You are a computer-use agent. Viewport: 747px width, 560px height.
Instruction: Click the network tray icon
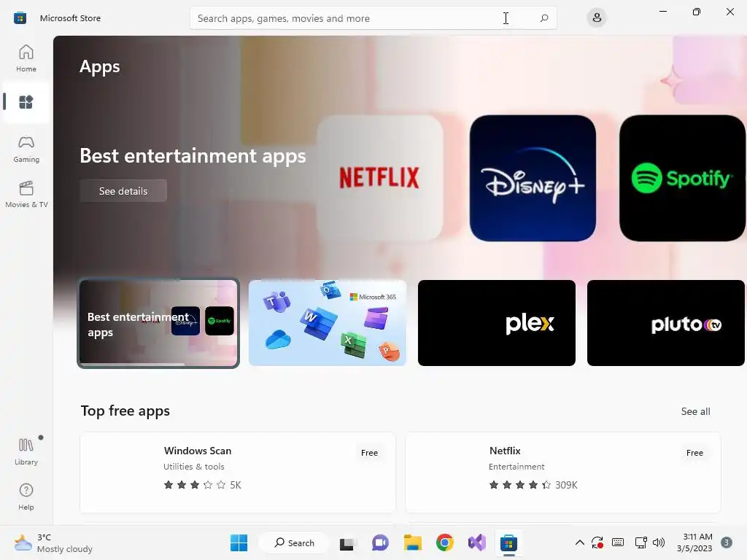point(640,542)
